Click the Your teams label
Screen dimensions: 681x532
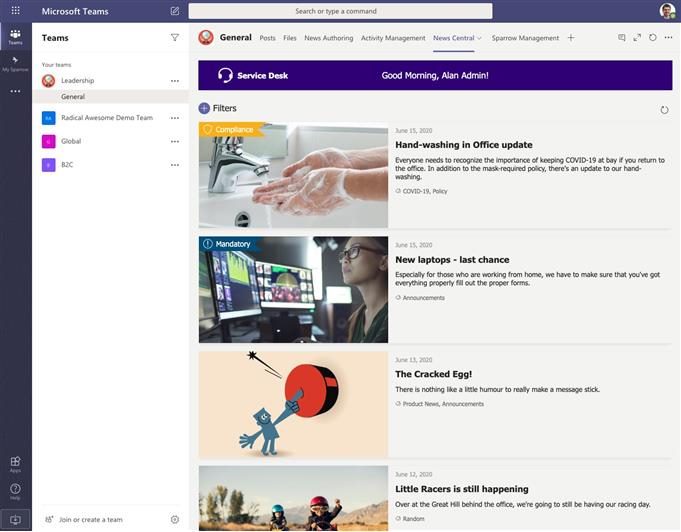tap(56, 65)
